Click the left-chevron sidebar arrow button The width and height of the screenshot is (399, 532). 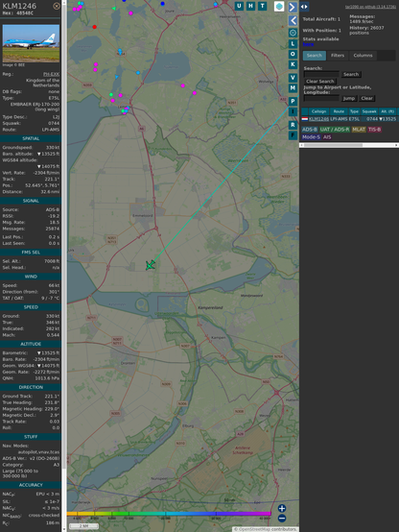point(293,20)
